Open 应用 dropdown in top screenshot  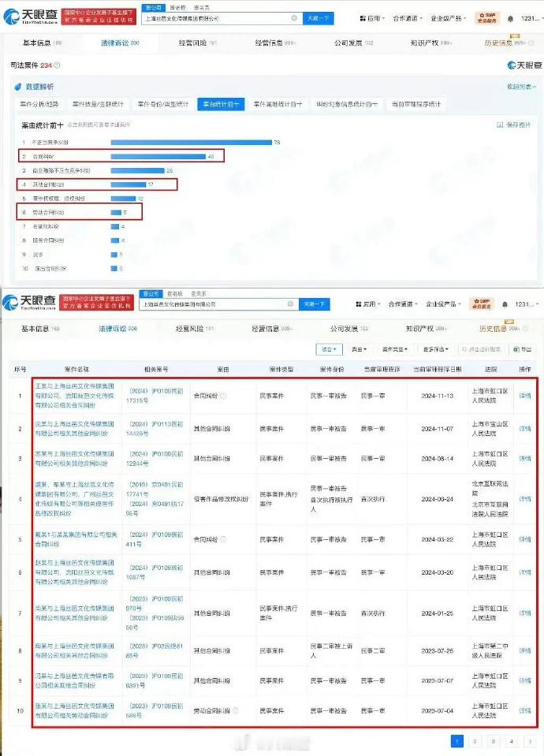(372, 18)
